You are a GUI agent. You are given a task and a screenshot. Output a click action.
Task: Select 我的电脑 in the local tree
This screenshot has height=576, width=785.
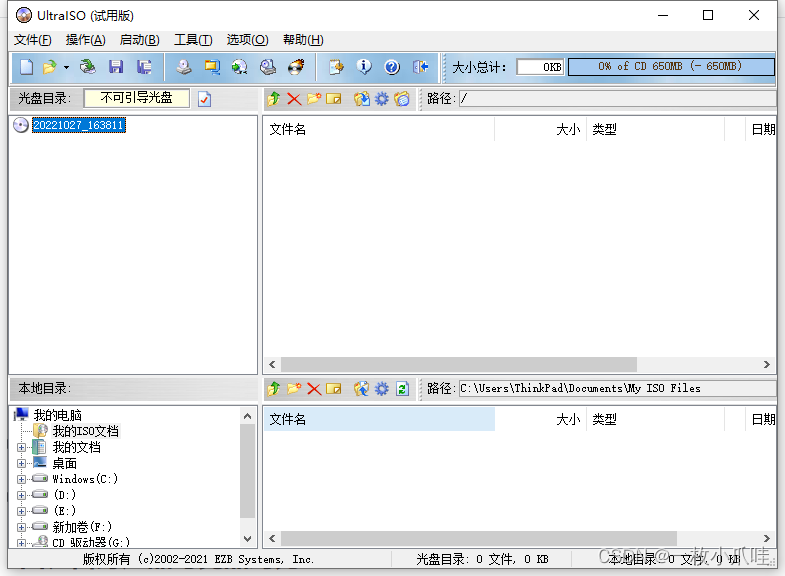[58, 415]
